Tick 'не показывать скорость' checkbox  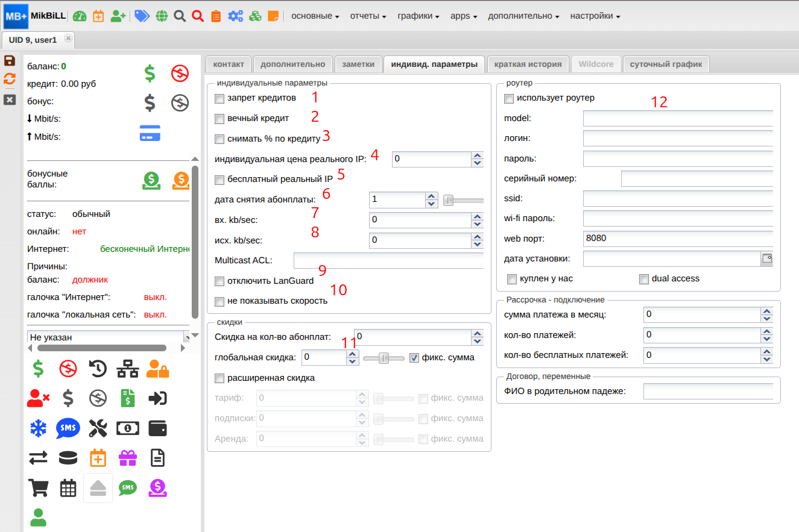point(219,301)
